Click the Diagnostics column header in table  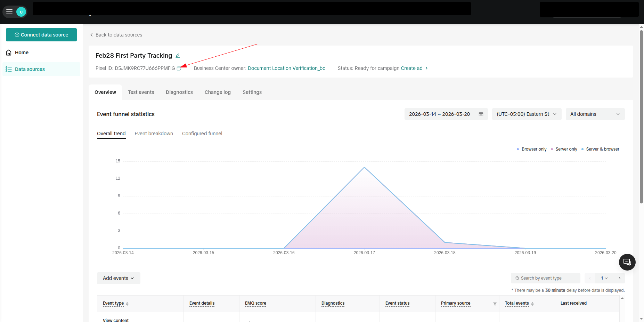pos(333,303)
